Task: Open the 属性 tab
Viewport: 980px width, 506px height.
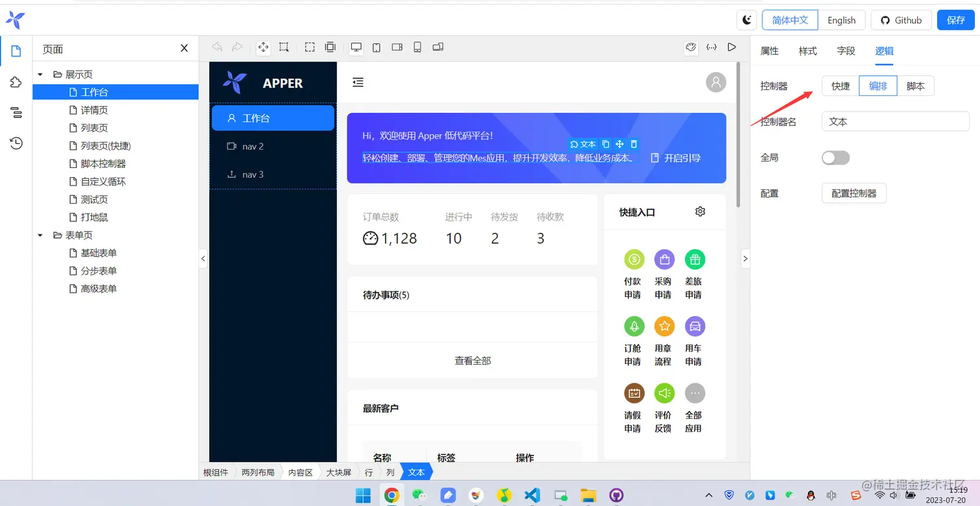Action: pos(769,51)
